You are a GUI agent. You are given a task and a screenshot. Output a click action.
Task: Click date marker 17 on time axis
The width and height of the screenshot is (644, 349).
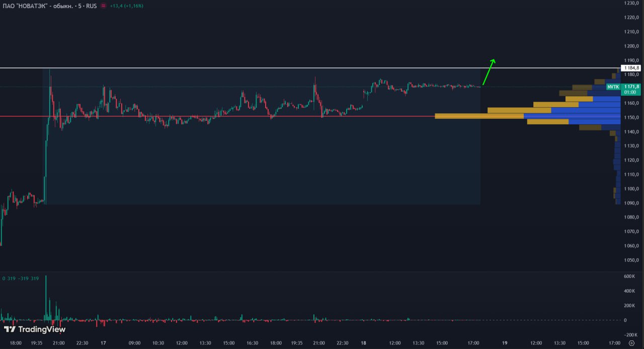click(103, 343)
